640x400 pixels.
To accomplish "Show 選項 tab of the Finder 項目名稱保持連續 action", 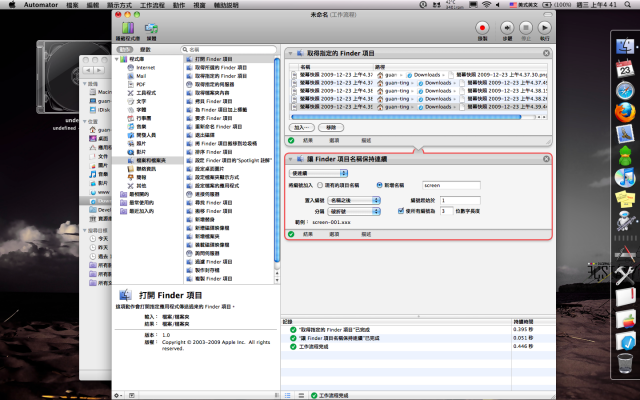I will pos(334,234).
